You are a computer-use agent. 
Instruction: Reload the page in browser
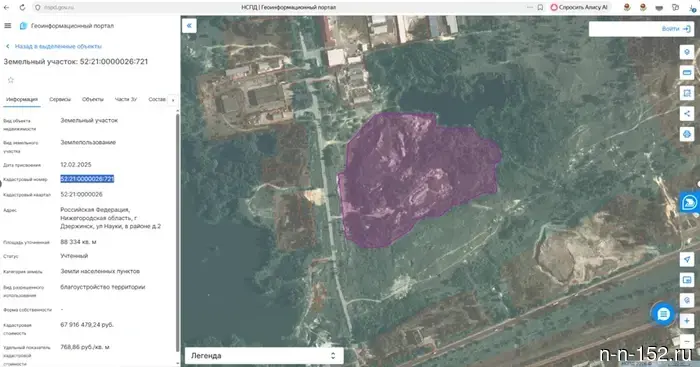point(22,8)
